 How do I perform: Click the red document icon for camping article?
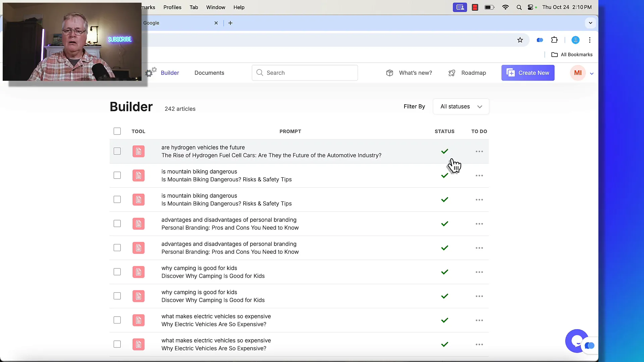[139, 271]
